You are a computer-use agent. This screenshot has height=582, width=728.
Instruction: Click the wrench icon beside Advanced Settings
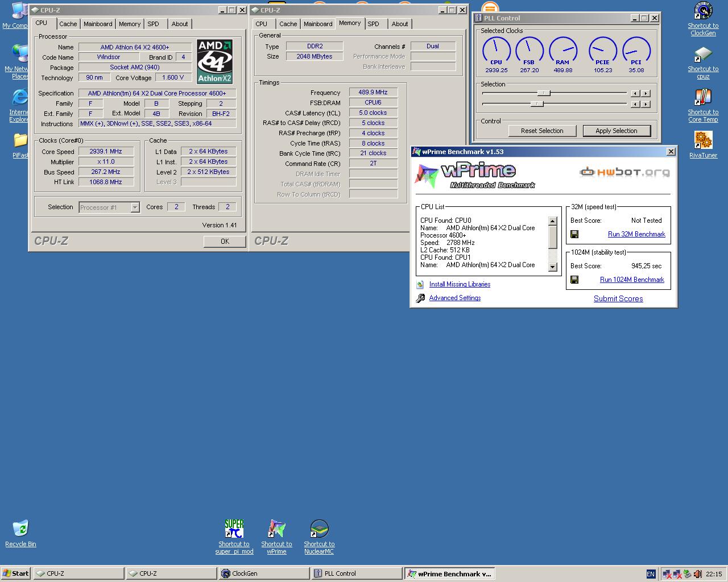(420, 298)
